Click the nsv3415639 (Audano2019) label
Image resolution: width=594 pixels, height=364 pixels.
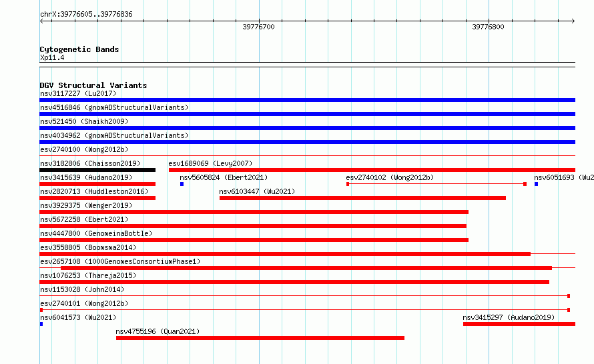[86, 177]
